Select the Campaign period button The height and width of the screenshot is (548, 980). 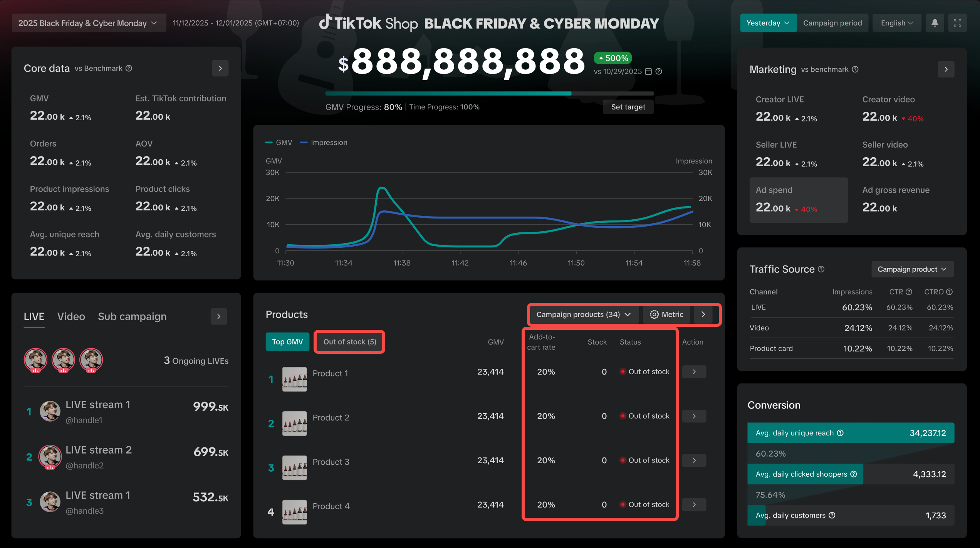832,23
